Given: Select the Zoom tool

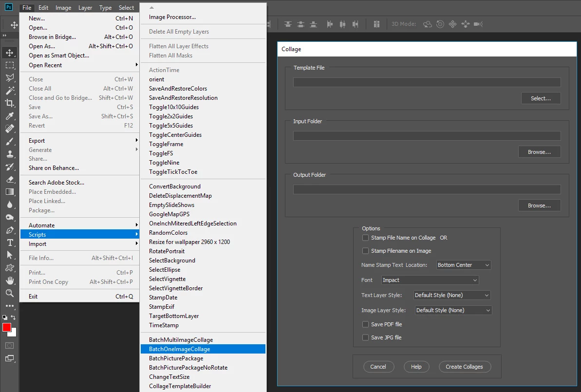Looking at the screenshot, I should [10, 293].
